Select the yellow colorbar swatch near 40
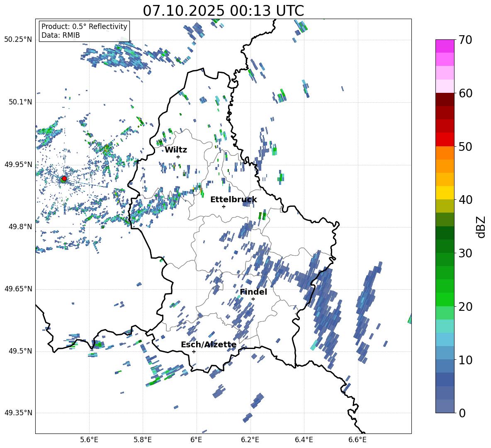 tap(445, 193)
